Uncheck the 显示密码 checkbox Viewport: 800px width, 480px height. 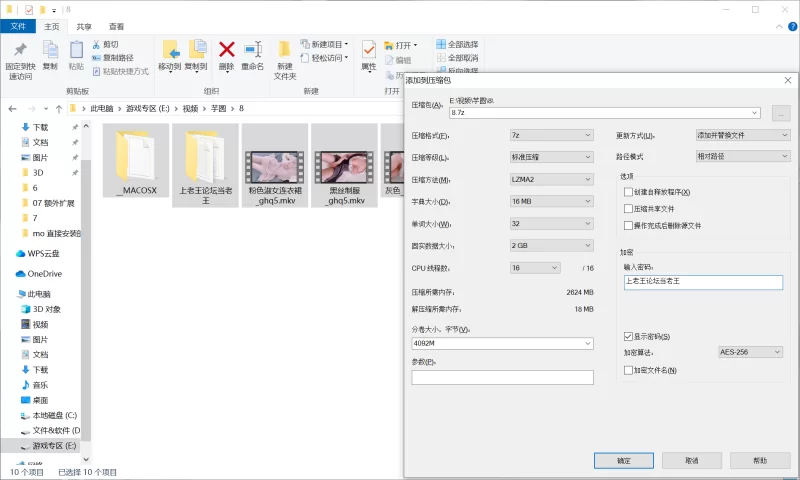[x=628, y=337]
